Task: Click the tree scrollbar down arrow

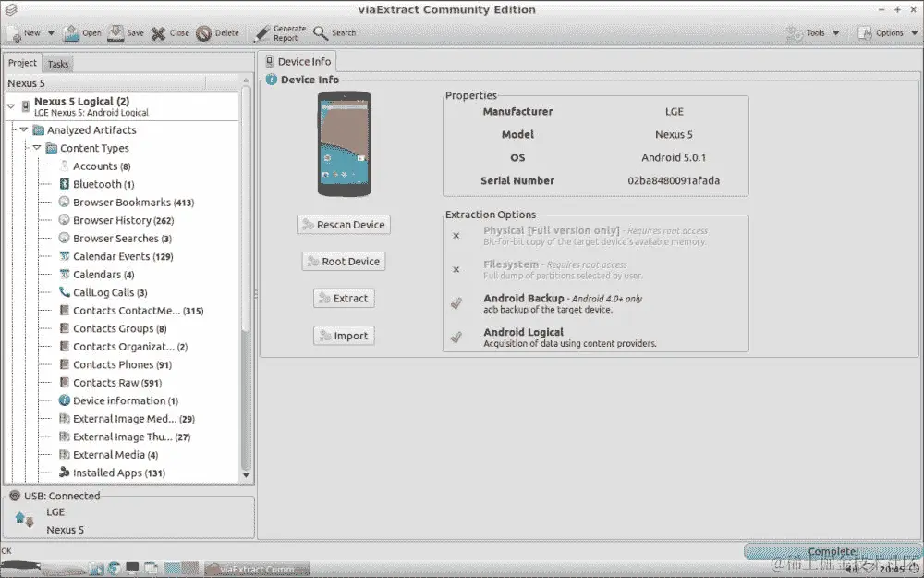Action: (x=246, y=475)
